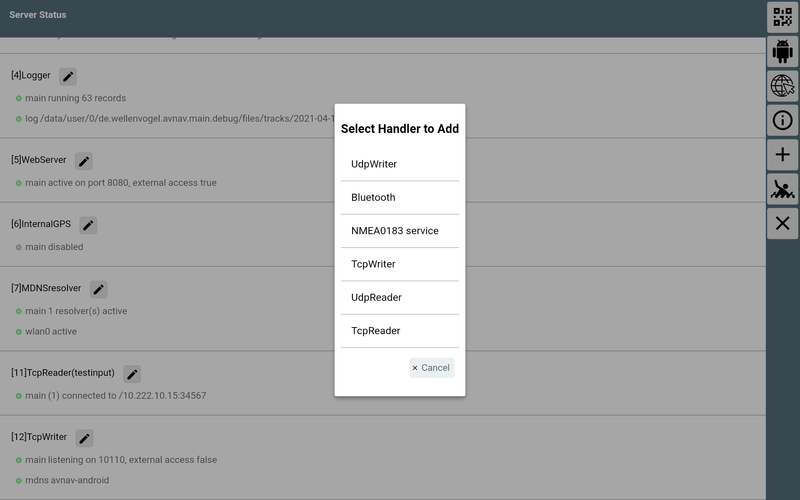Select UdpWriter from handler list
The image size is (800, 500).
click(399, 164)
